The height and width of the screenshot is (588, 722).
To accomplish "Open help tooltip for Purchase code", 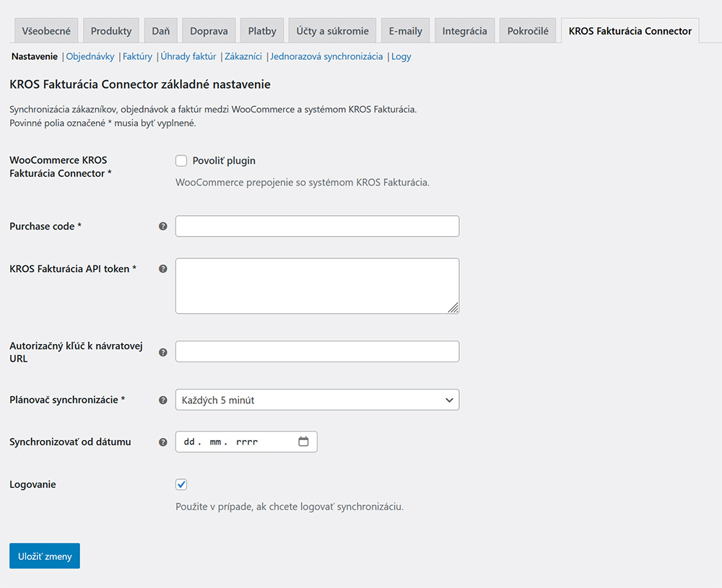I will [x=162, y=227].
